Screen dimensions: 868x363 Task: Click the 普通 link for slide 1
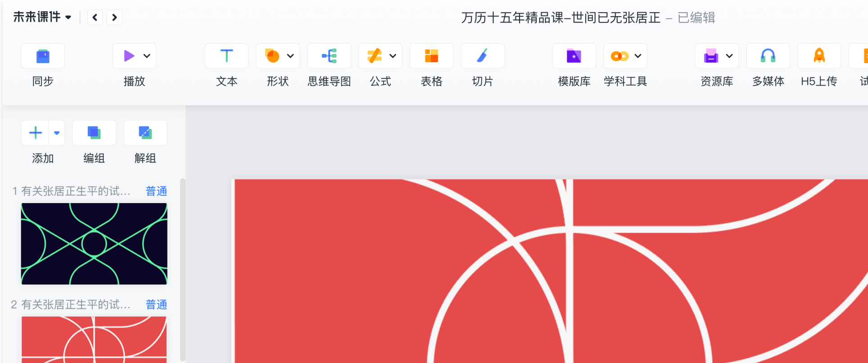(156, 191)
